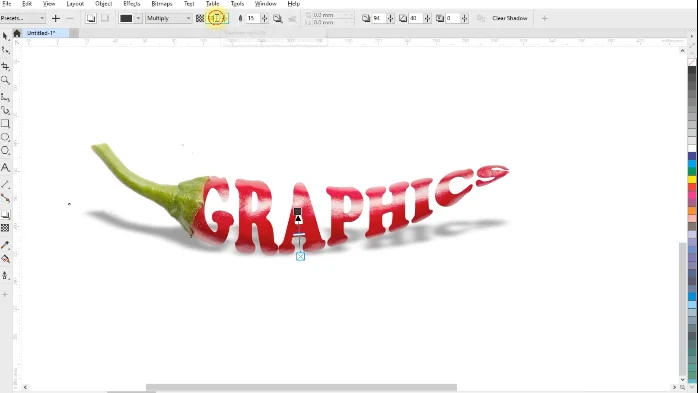698x393 pixels.
Task: Open the Object menu
Action: pyautogui.click(x=103, y=4)
